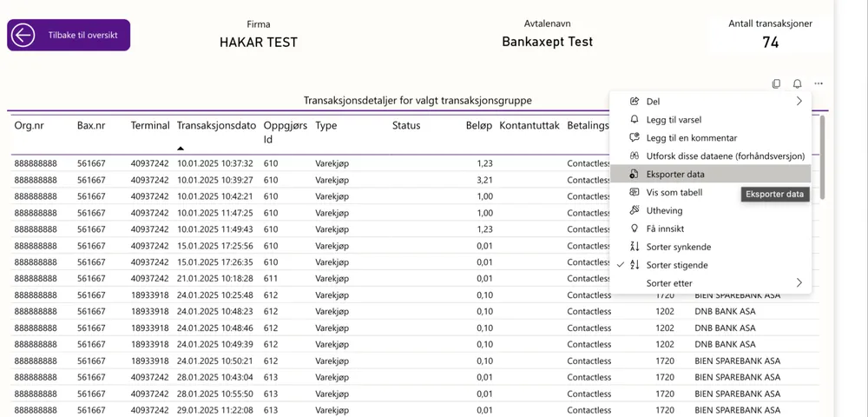Click the Beløp column header
868x417 pixels.
point(478,126)
